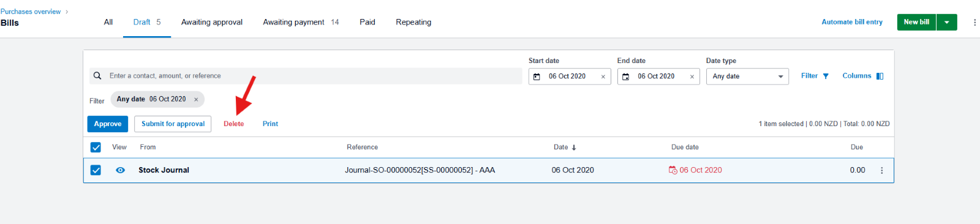
Task: Open the page-level more options menu
Action: click(x=974, y=22)
